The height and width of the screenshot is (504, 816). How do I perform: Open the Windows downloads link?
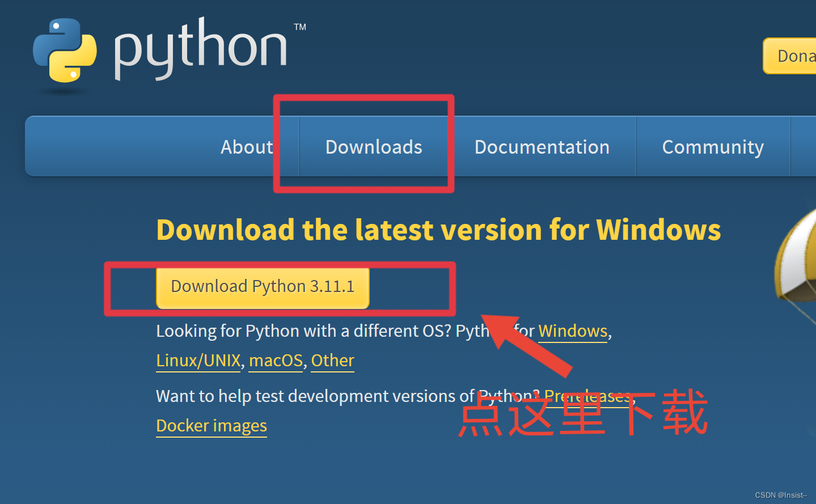pyautogui.click(x=573, y=331)
